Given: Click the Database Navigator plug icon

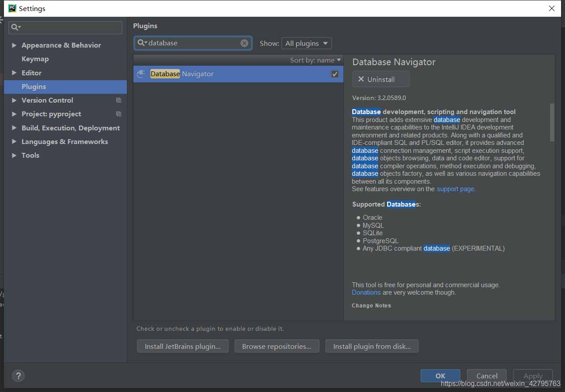Looking at the screenshot, I should [x=141, y=74].
